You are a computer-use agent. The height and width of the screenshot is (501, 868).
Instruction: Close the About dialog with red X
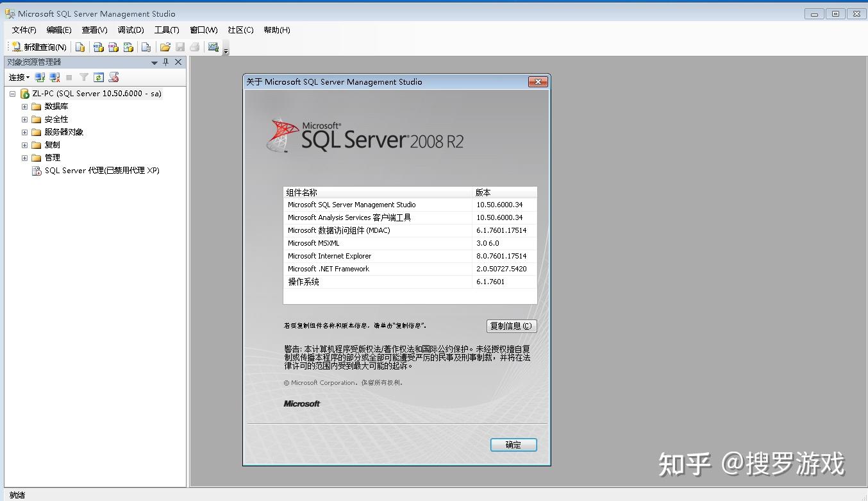coord(537,82)
